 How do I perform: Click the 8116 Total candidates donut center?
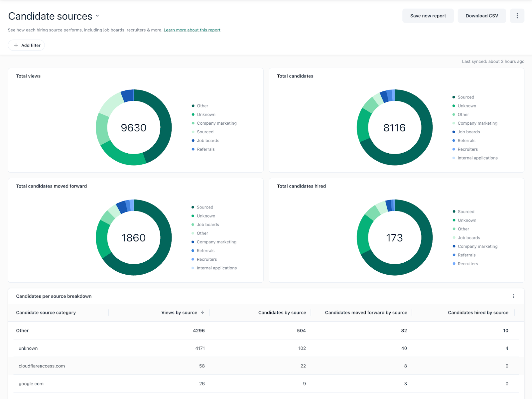394,128
